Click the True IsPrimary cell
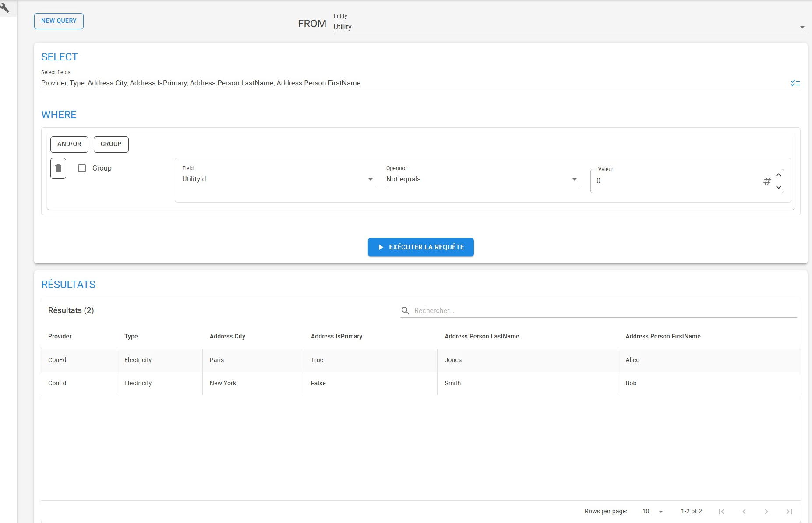Image resolution: width=812 pixels, height=523 pixels. (371, 360)
